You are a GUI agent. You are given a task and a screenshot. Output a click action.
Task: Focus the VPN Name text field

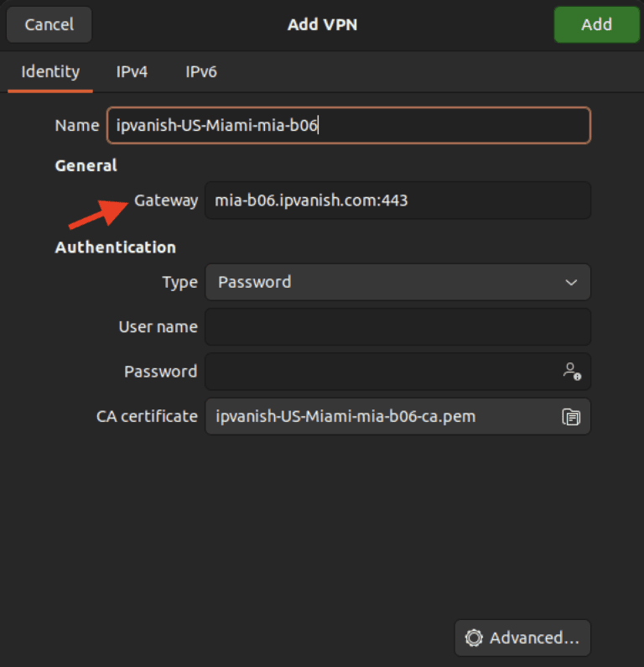click(x=348, y=126)
